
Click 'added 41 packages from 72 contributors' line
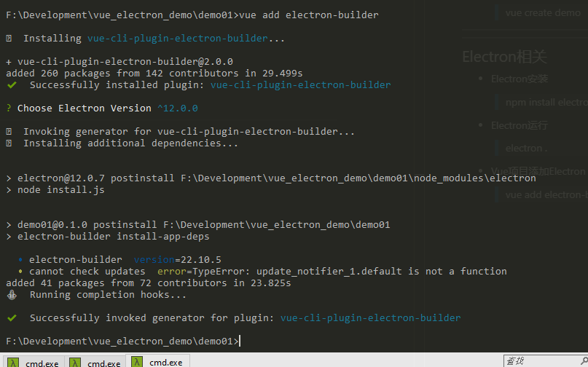149,283
